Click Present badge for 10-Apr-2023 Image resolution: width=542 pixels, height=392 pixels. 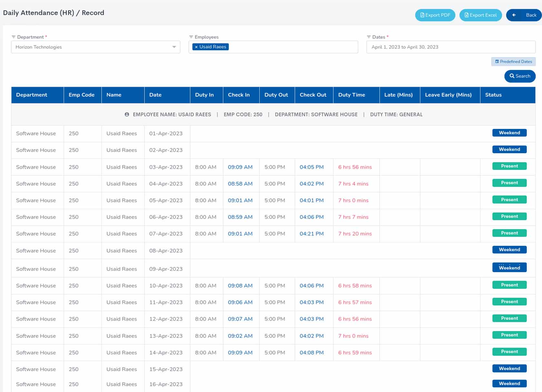(x=509, y=285)
